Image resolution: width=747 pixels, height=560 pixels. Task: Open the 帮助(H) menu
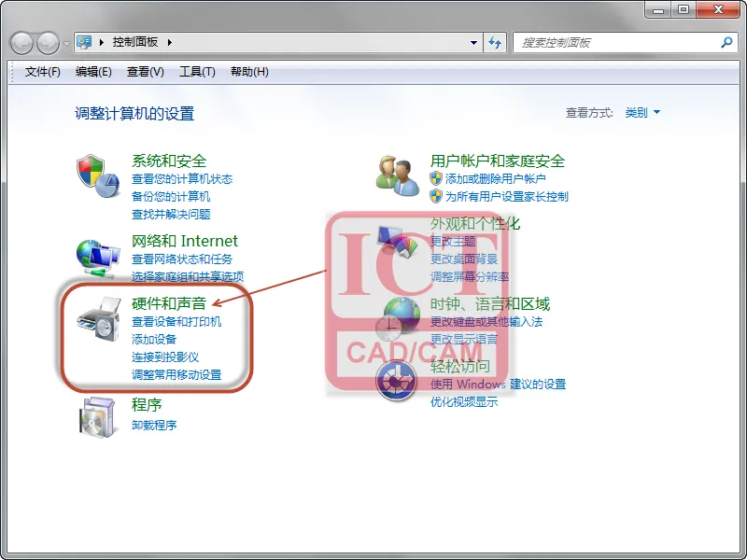(x=249, y=72)
